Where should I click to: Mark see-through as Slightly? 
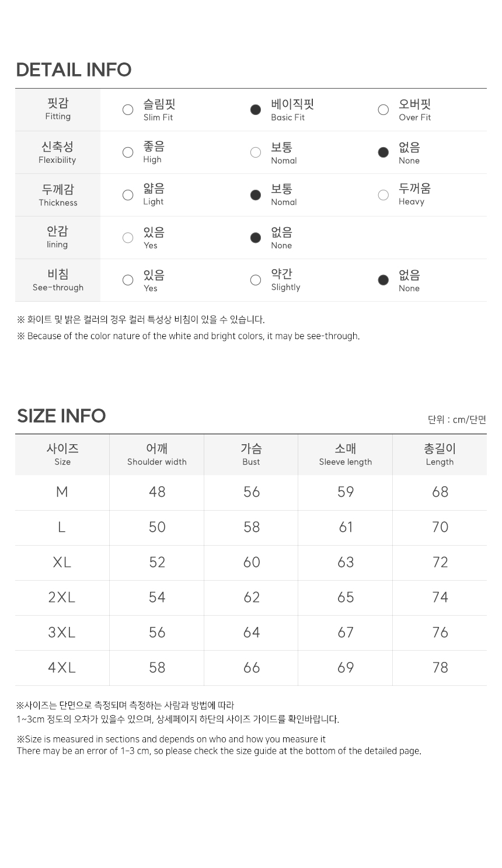pos(256,280)
